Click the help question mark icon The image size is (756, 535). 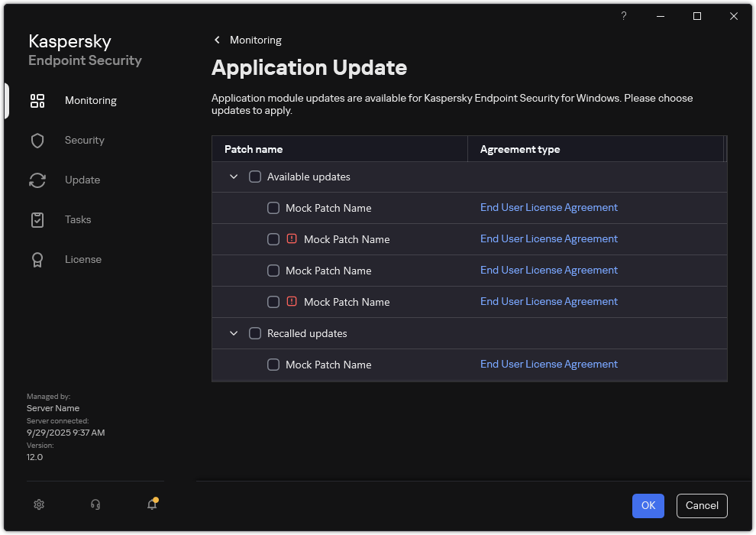pos(623,16)
